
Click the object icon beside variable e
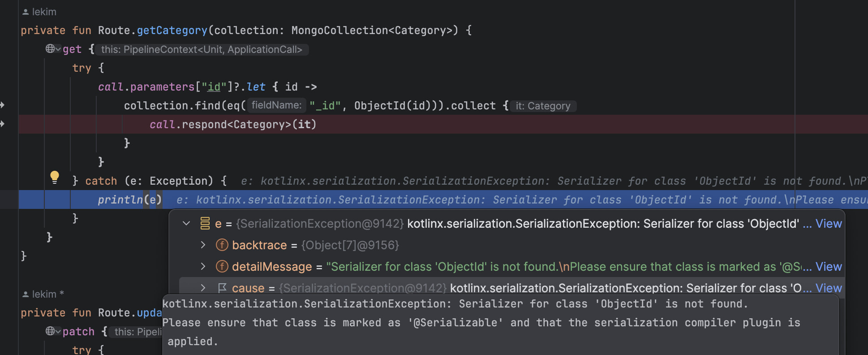coord(205,223)
